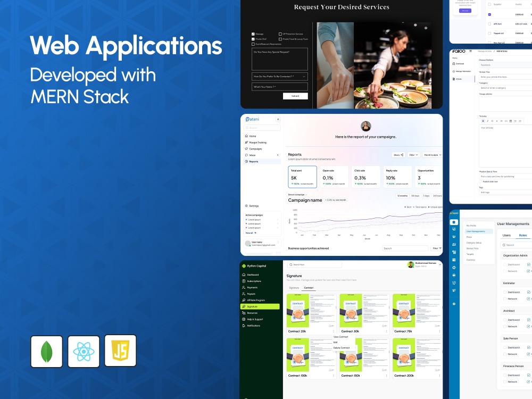Check the APS Tech row checkbox
Viewport: 532px width, 399px height.
(x=489, y=24)
